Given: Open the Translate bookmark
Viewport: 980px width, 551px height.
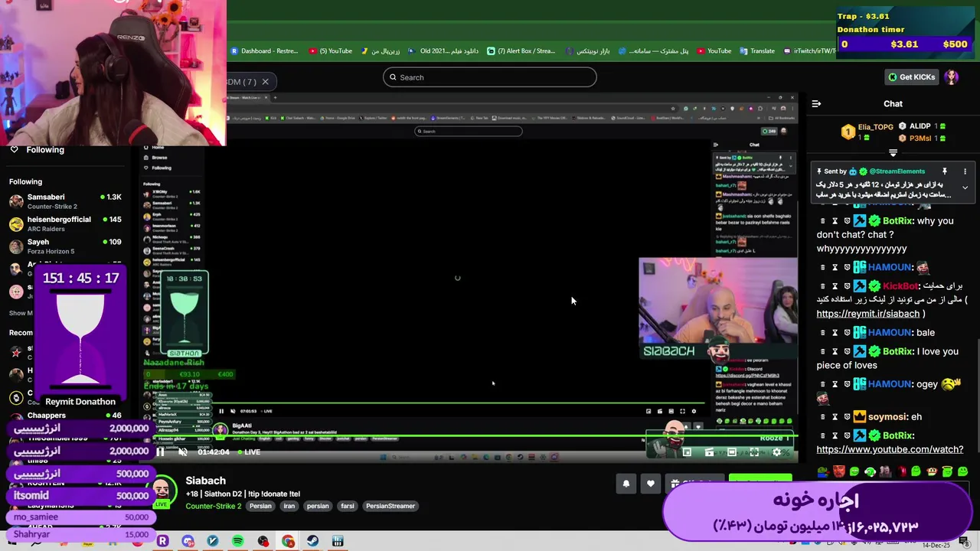Looking at the screenshot, I should (756, 51).
